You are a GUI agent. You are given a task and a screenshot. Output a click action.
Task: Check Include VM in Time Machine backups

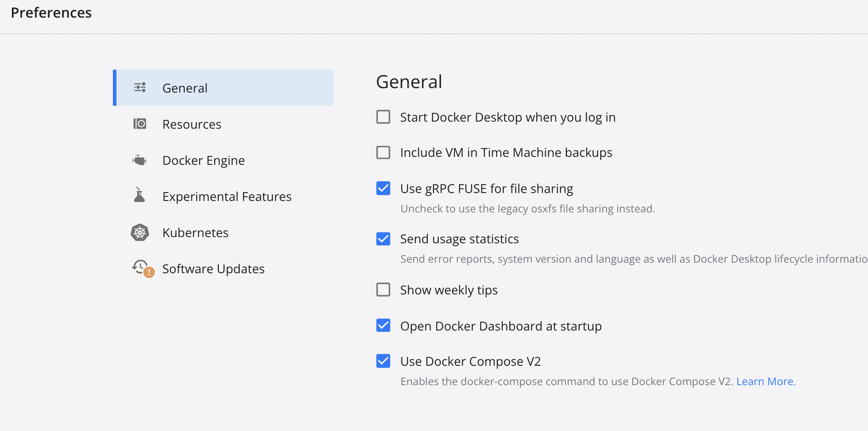pyautogui.click(x=383, y=152)
